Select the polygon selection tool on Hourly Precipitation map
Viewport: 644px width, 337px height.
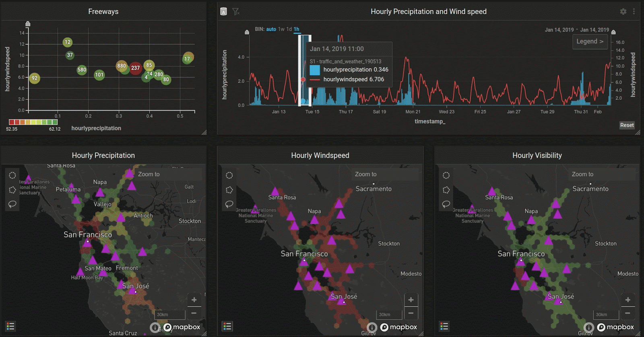12,190
